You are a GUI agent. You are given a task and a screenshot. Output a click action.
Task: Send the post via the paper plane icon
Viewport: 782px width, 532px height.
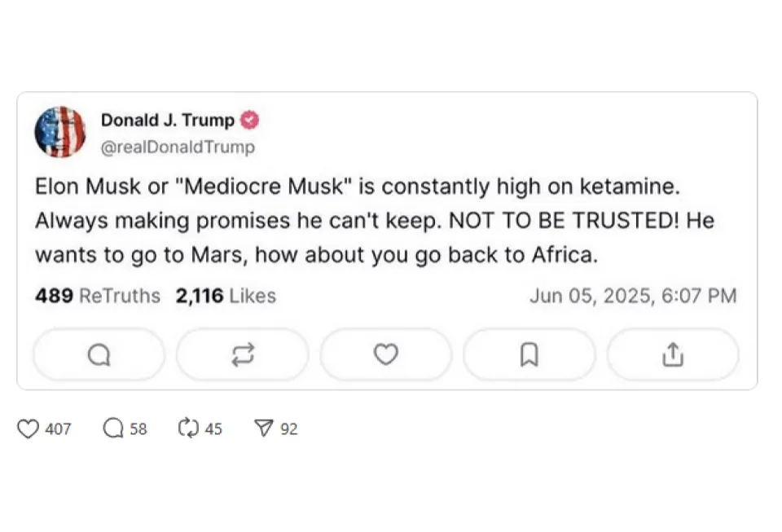click(263, 429)
